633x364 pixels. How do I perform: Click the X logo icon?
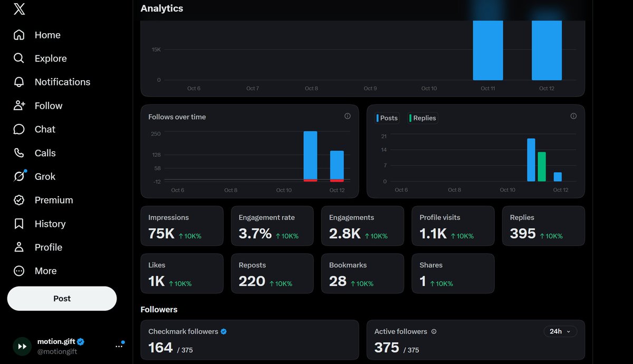[19, 9]
